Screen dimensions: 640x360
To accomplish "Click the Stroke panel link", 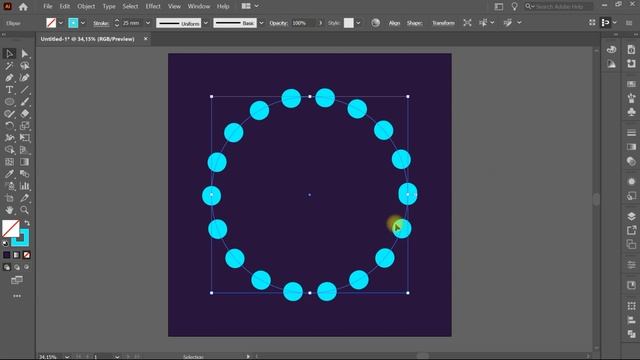I will point(101,23).
